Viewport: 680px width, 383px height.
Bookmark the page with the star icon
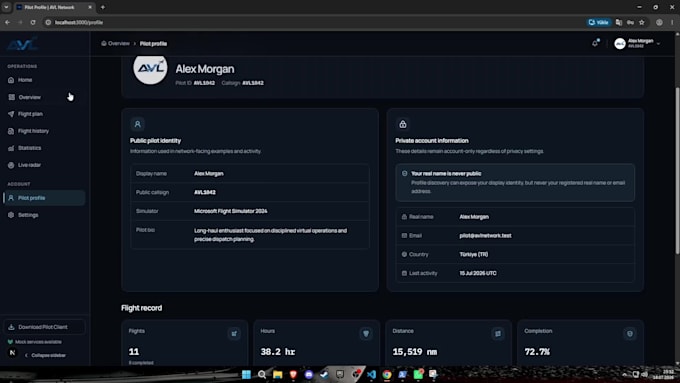pyautogui.click(x=642, y=22)
